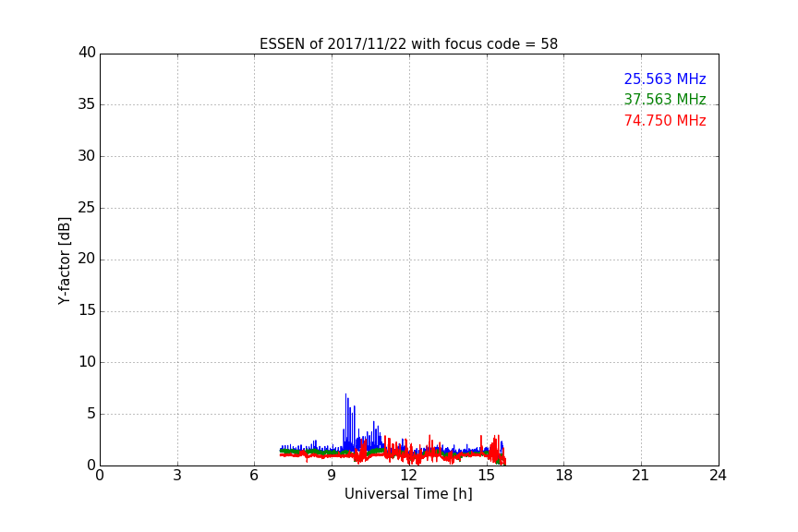Click the Universal Time [h] axis label
The height and width of the screenshot is (532, 798).
[x=408, y=494]
